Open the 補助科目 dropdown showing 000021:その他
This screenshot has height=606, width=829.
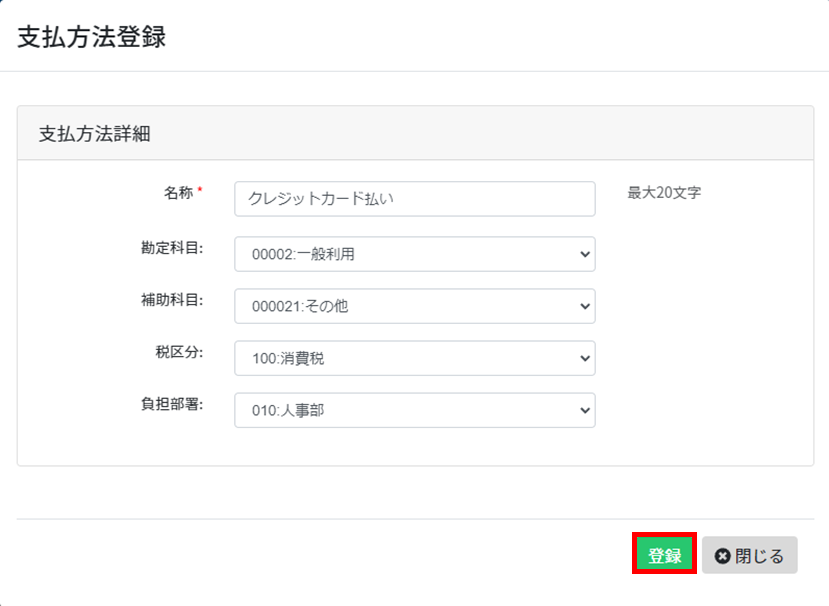click(x=415, y=306)
